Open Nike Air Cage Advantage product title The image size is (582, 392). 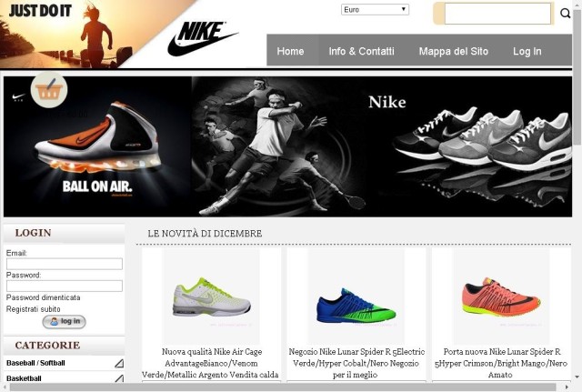coord(210,363)
